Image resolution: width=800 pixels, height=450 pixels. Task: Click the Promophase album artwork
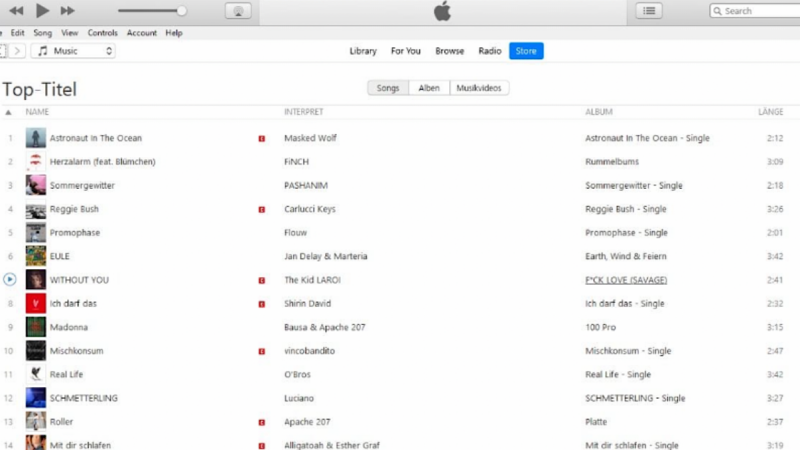click(x=36, y=233)
